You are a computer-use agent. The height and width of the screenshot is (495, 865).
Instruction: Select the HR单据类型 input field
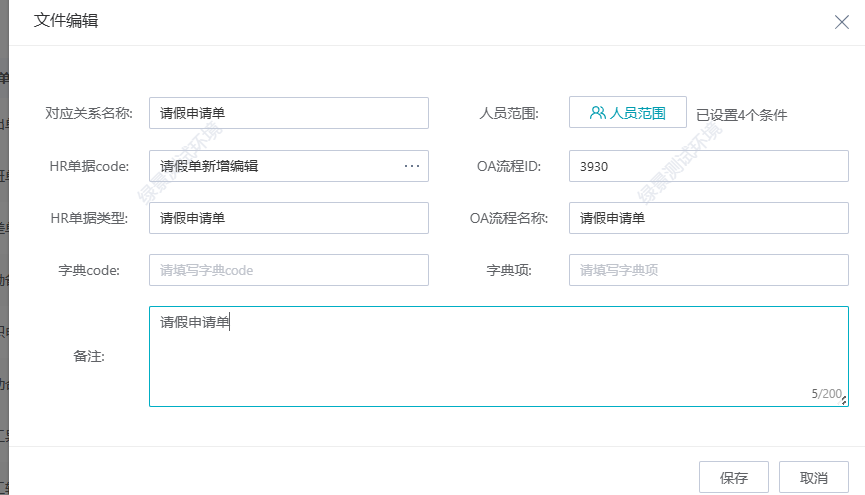click(288, 218)
